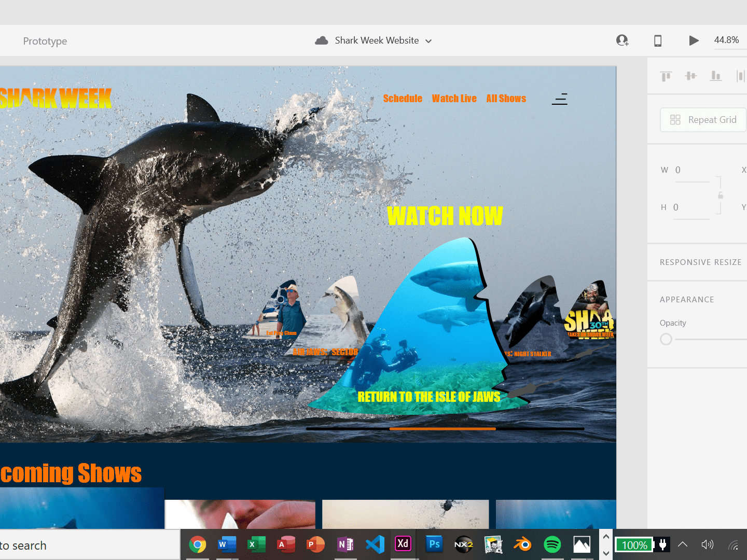747x560 pixels.
Task: Open Visual Studio Code from the taskbar
Action: click(x=375, y=544)
